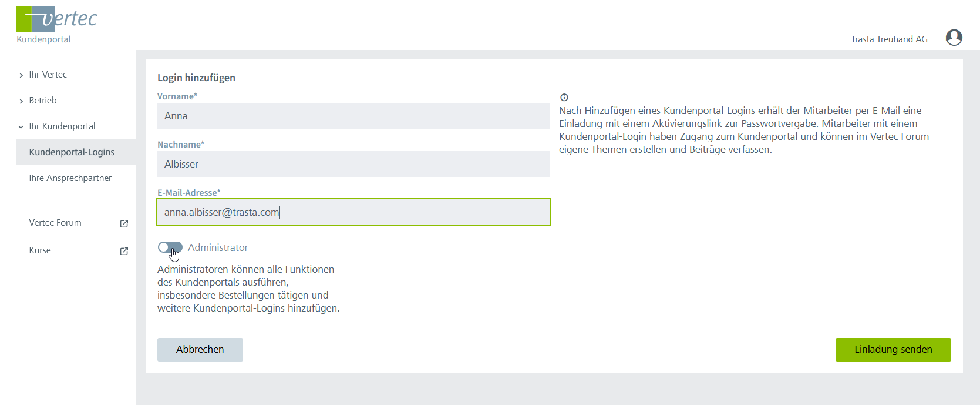Expand the Betrieb chevron
980x405 pixels.
click(x=21, y=101)
